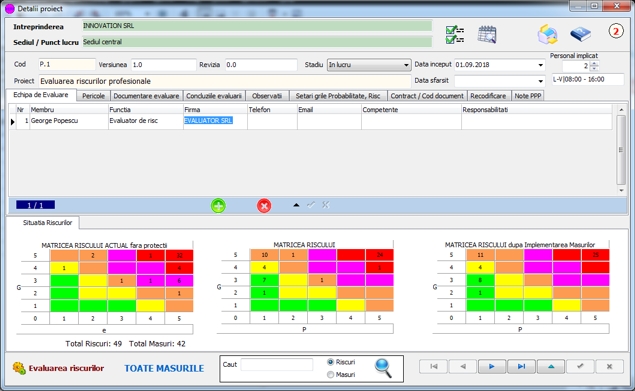This screenshot has width=635, height=391.
Task: Go to next record navigation button
Action: coord(492,366)
